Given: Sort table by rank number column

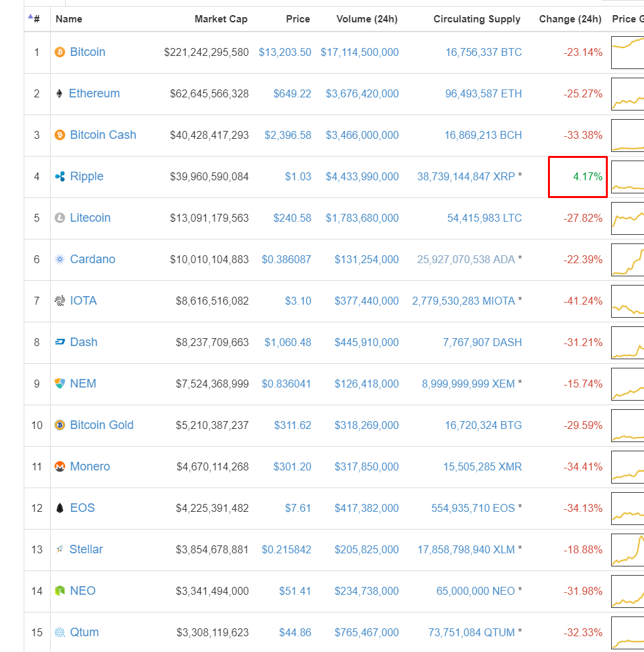Looking at the screenshot, I should pos(37,18).
